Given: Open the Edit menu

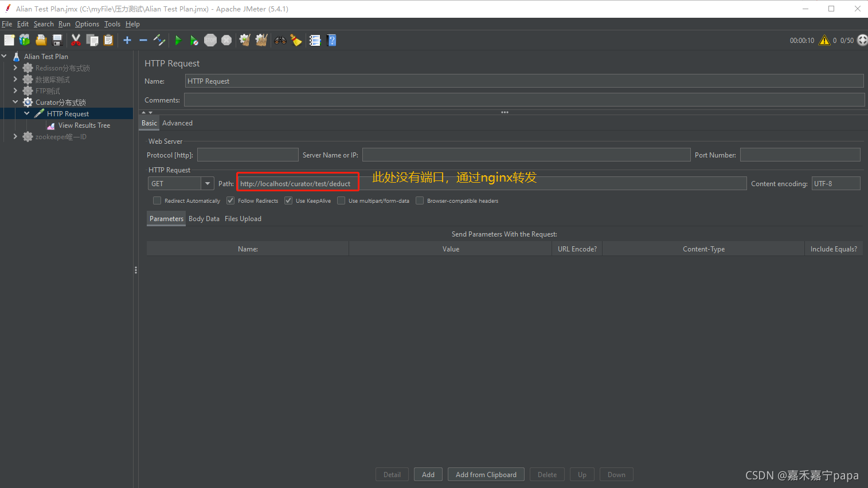Looking at the screenshot, I should pyautogui.click(x=23, y=24).
